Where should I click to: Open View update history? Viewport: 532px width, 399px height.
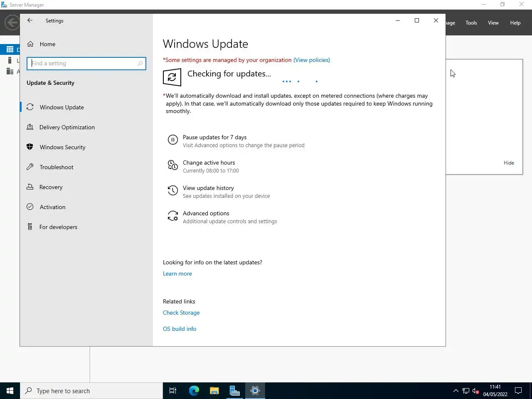208,188
